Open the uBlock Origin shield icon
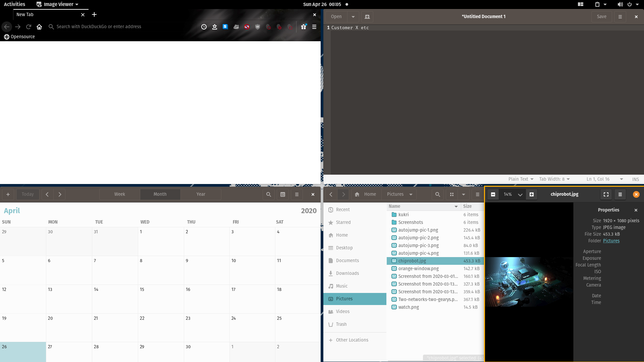This screenshot has height=362, width=644. coord(257,27)
